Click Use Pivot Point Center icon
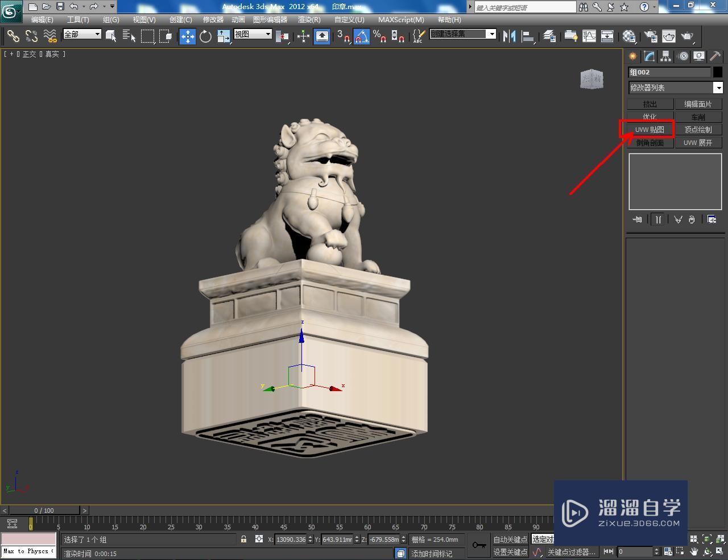The width and height of the screenshot is (728, 560). (282, 36)
